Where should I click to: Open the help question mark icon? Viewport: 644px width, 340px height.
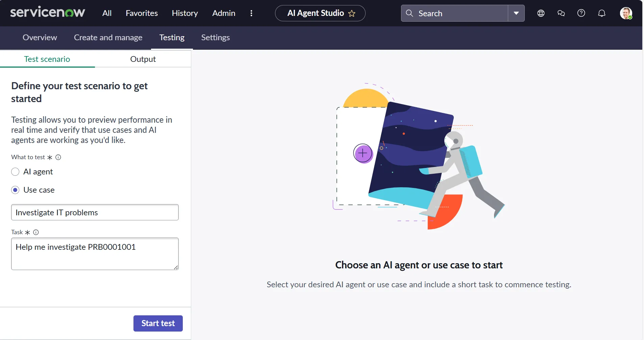click(581, 13)
